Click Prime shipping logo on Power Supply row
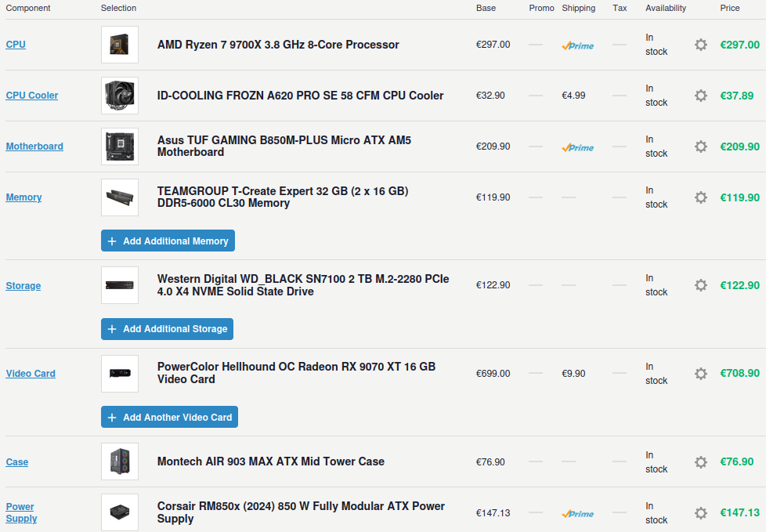Viewport: 766px width, 532px height. (x=578, y=513)
